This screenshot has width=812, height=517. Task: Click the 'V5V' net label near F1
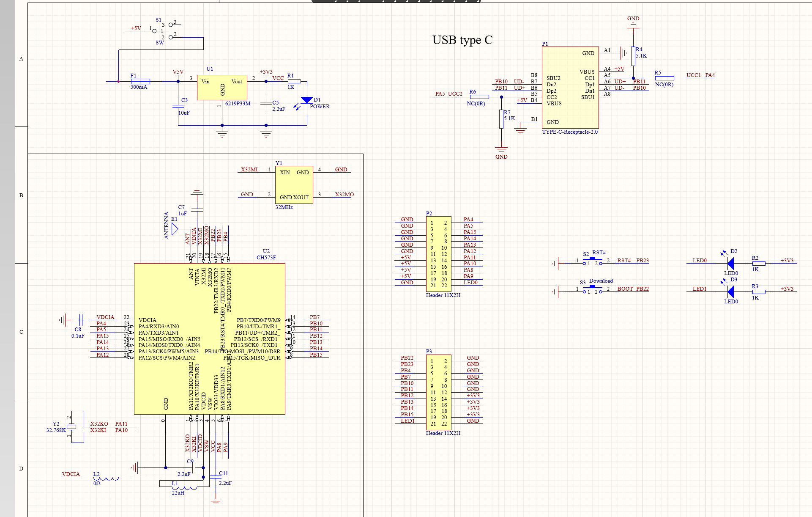178,72
